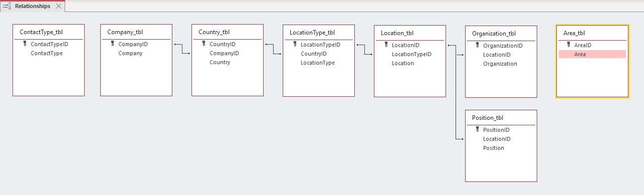
Task: Select the Country_tbl to LocationType_tbl relationship line
Action: pos(273,49)
